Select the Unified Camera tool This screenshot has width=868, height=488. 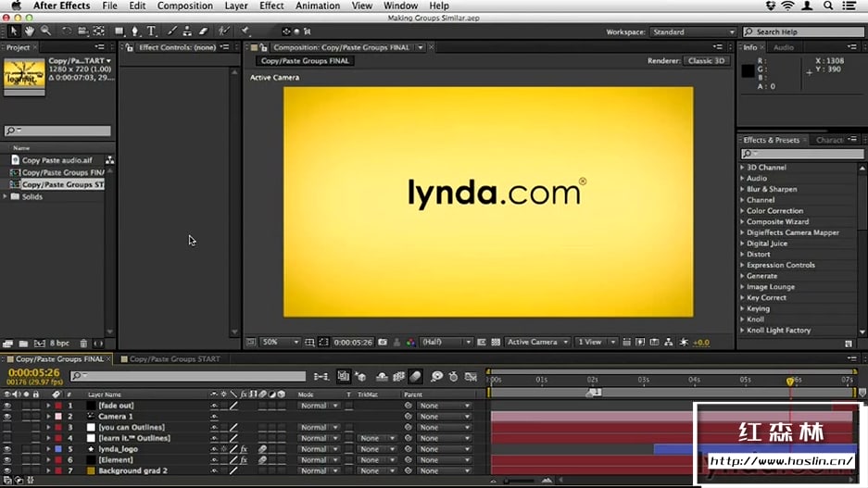pyautogui.click(x=83, y=31)
